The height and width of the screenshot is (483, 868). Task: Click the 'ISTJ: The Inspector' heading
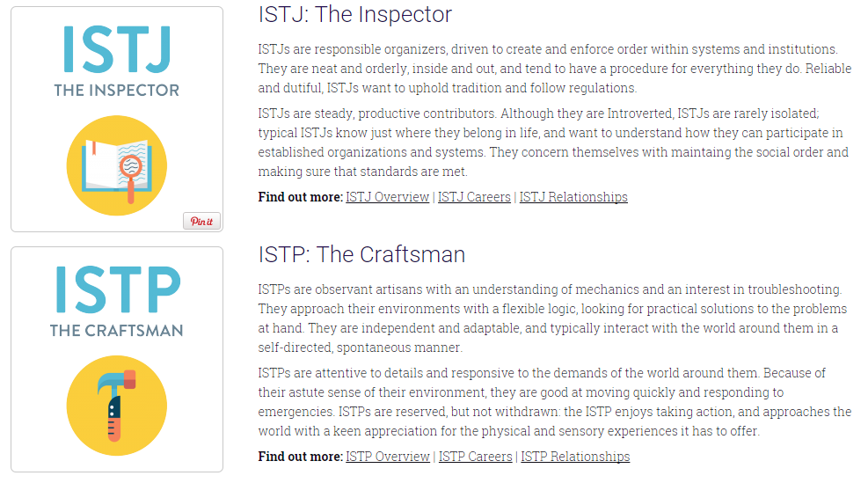(x=354, y=14)
